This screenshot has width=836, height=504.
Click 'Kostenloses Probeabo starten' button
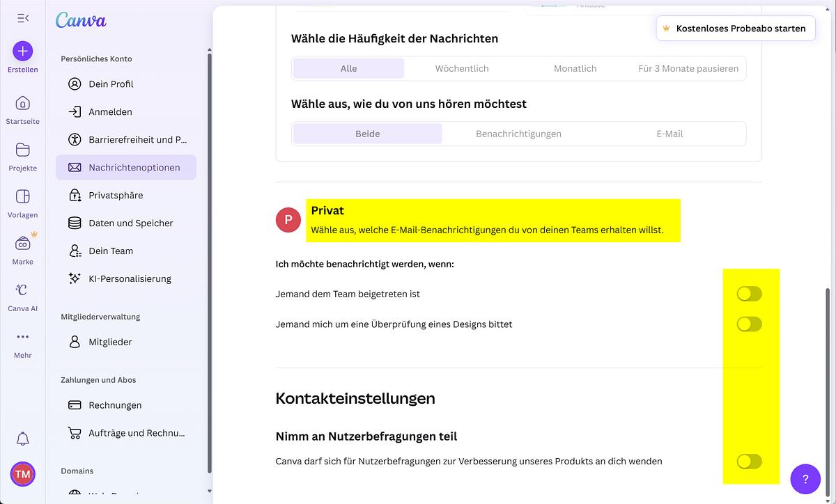click(x=736, y=29)
